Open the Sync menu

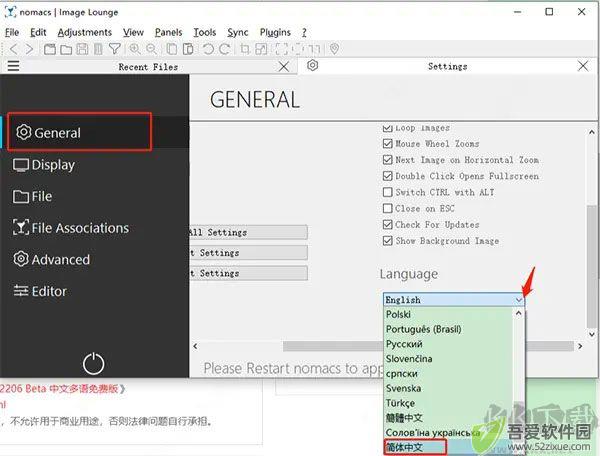pyautogui.click(x=238, y=33)
